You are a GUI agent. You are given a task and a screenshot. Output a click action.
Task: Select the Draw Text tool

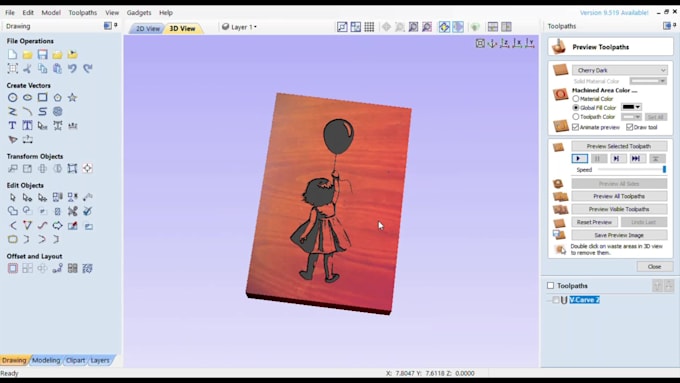coord(13,126)
